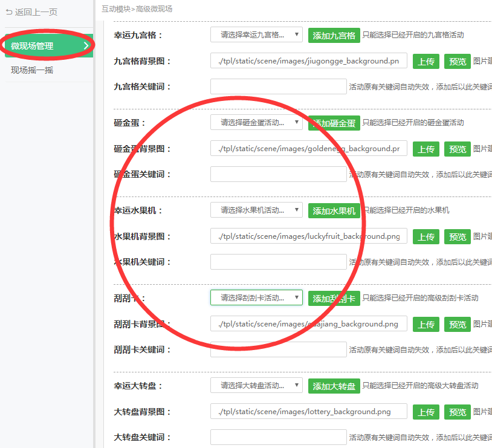Upload a 九宫格背景图 image

coord(426,62)
